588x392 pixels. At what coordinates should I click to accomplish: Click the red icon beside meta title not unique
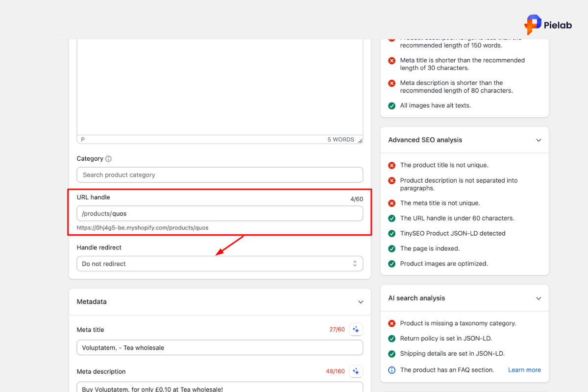point(392,203)
